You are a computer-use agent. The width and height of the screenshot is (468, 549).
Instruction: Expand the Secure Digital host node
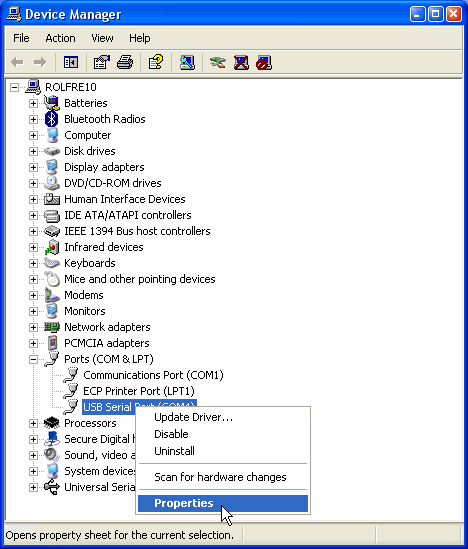tap(33, 439)
